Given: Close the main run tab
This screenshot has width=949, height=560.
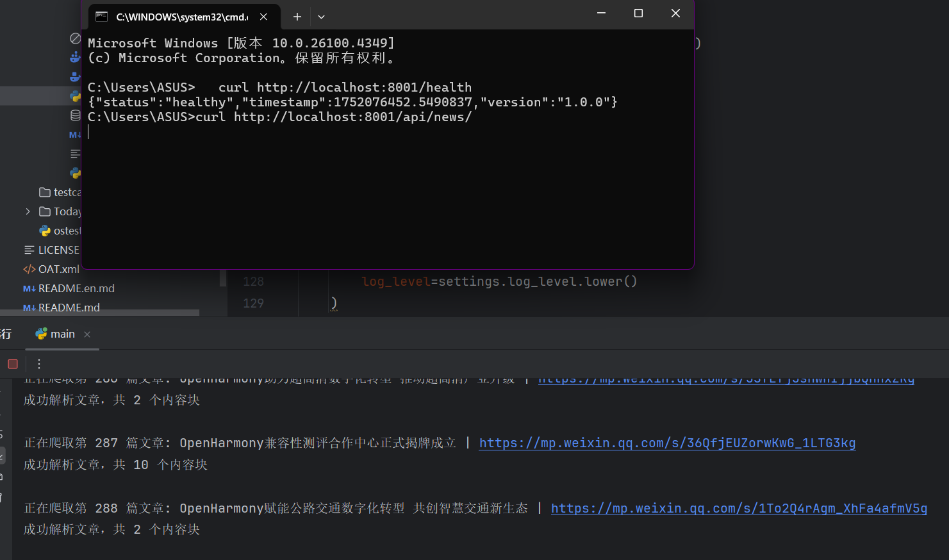Looking at the screenshot, I should click(x=87, y=334).
